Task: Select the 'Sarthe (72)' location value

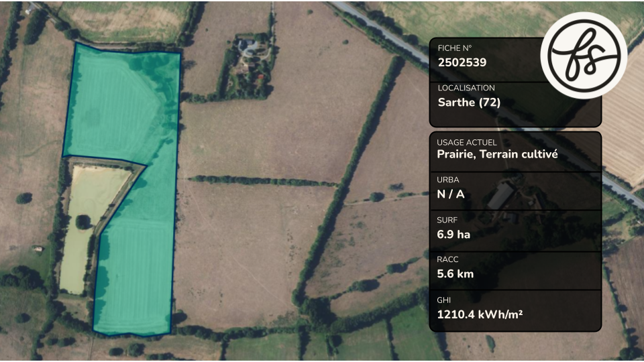Action: pos(469,102)
